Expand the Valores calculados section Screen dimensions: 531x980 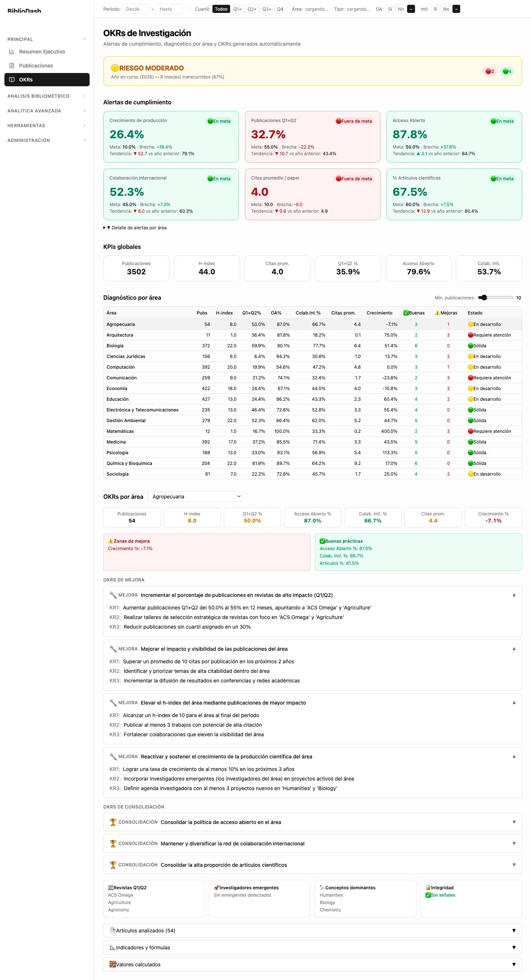312,965
